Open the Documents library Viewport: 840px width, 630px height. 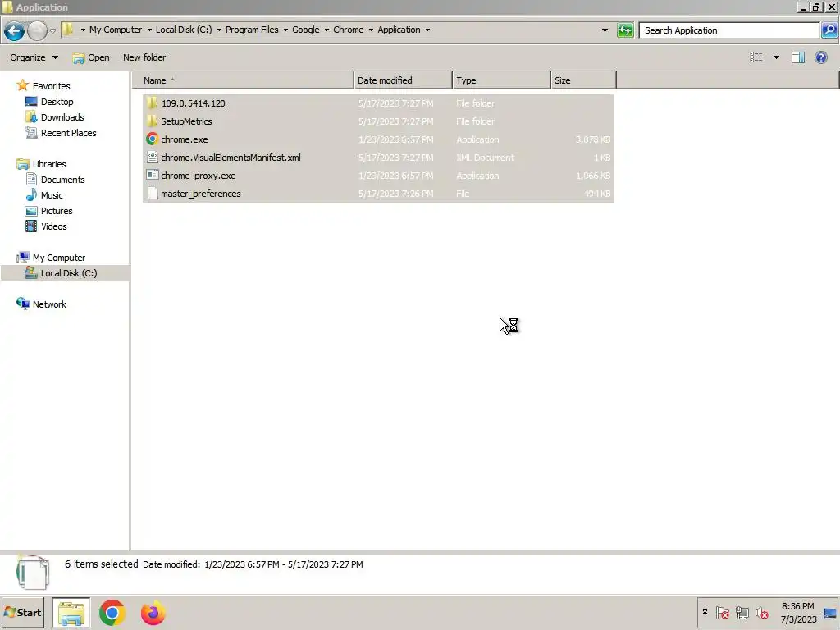tap(62, 180)
